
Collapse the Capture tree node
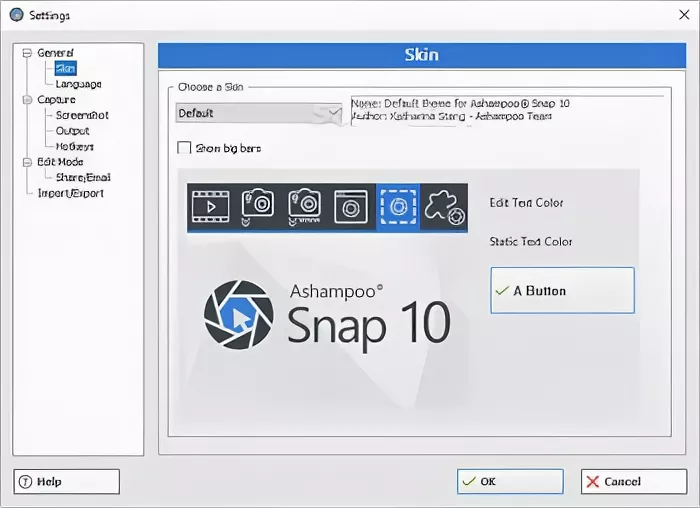[27, 100]
